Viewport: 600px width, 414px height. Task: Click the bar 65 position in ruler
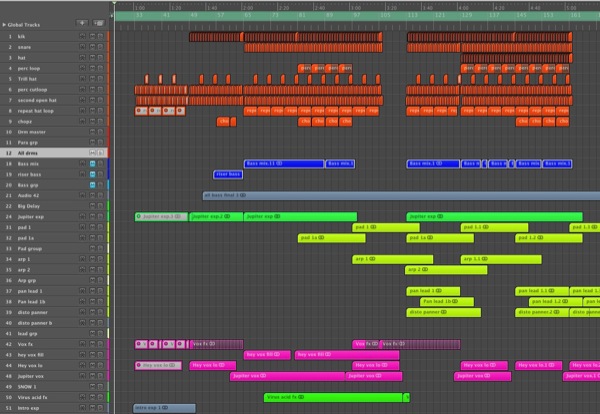point(247,16)
